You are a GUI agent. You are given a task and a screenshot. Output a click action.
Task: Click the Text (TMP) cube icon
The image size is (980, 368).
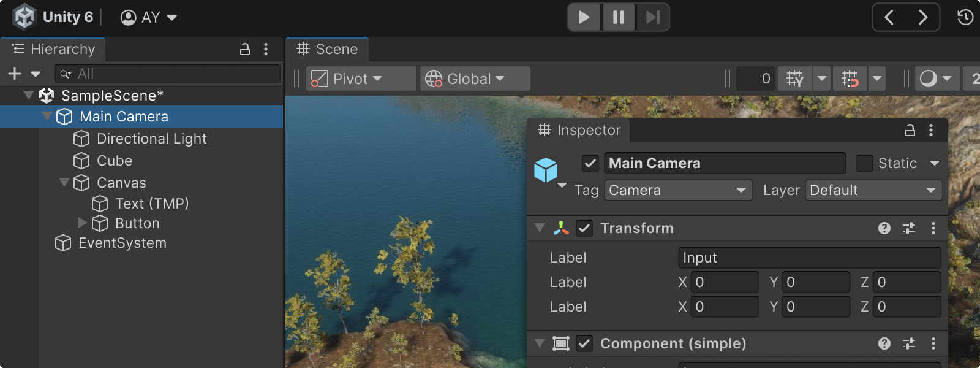click(100, 204)
